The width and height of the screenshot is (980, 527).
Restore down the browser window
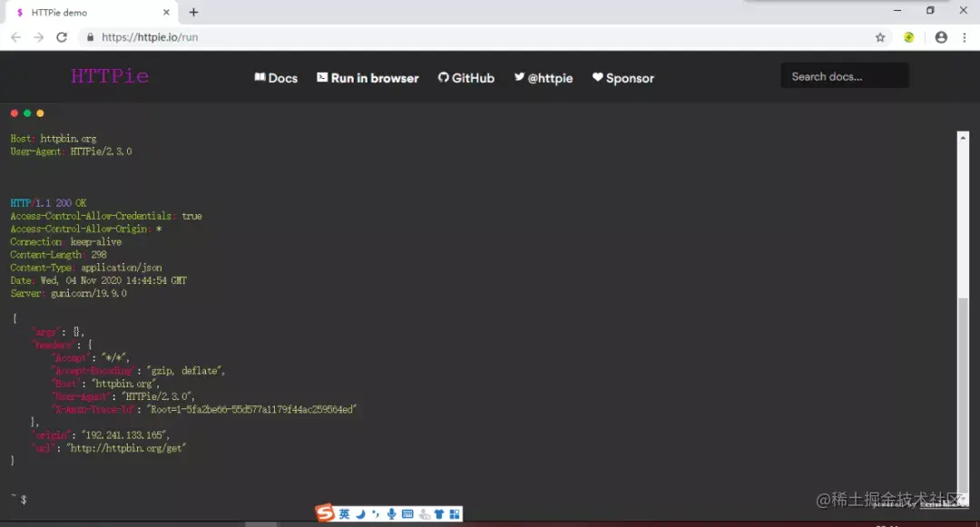pos(930,11)
